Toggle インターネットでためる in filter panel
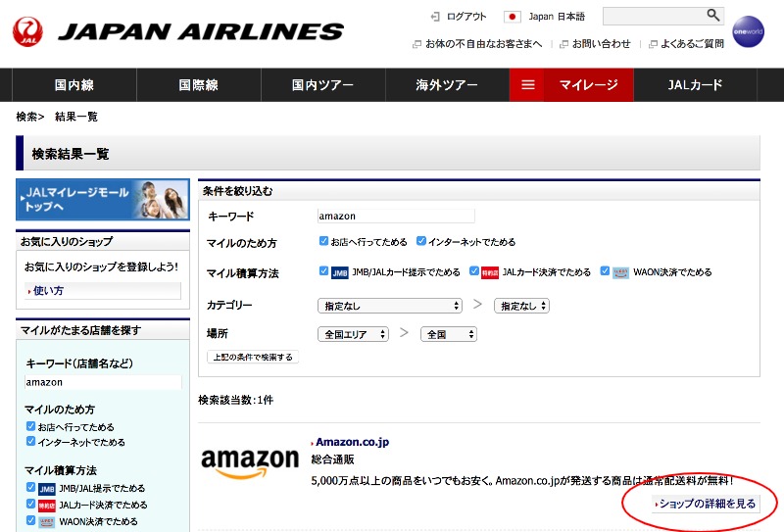Screen dimensions: 784x532 click(421, 241)
